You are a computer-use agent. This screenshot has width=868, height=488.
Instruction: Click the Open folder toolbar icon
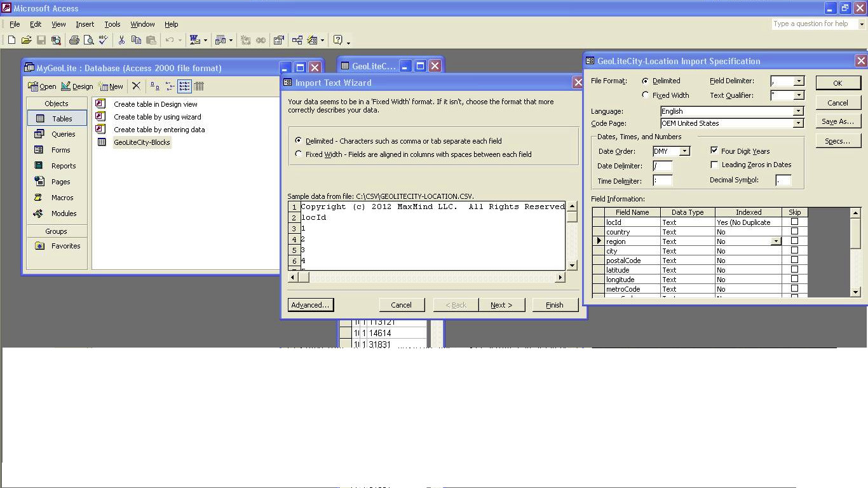point(26,40)
